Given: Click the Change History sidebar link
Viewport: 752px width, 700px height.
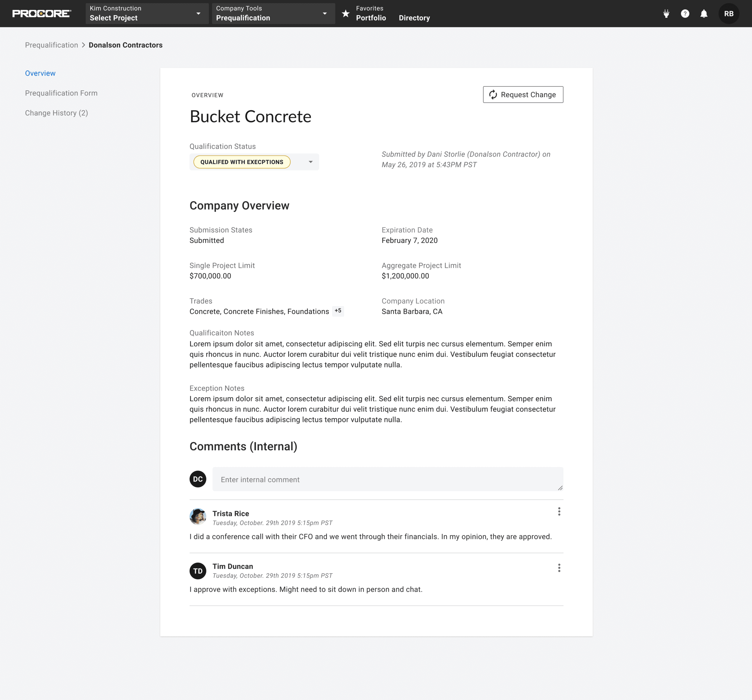Looking at the screenshot, I should pos(56,112).
